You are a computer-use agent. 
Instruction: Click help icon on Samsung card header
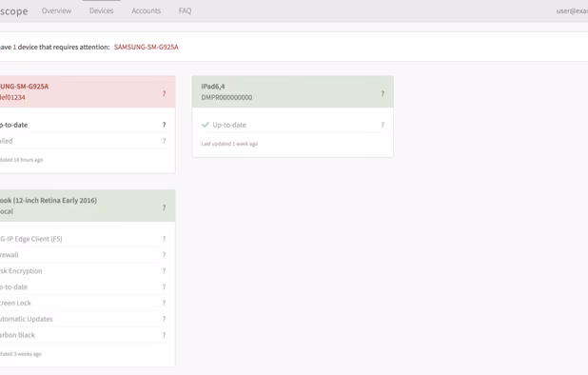point(164,93)
